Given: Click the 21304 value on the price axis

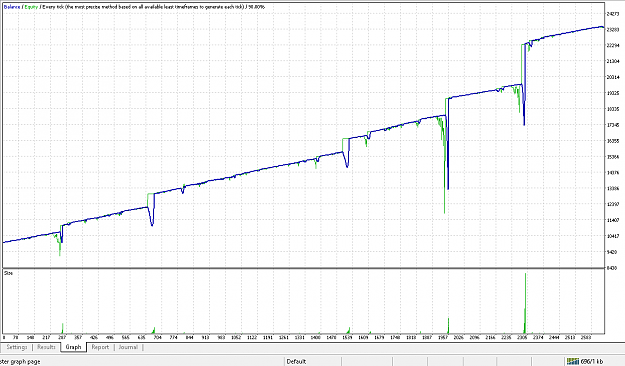Looking at the screenshot, I should coord(612,61).
